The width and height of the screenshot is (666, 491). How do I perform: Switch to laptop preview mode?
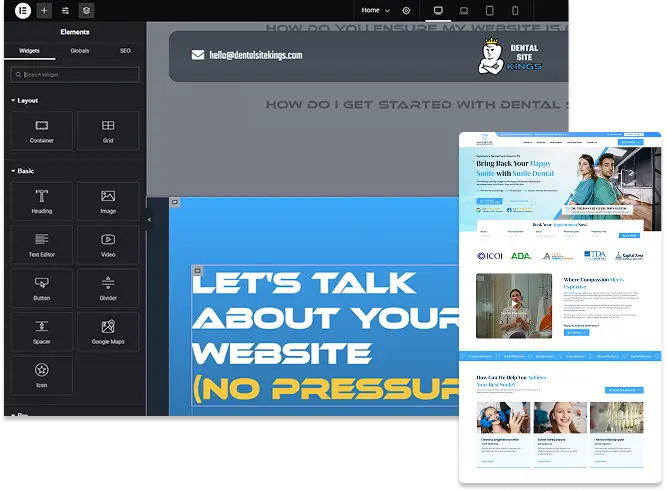click(464, 10)
